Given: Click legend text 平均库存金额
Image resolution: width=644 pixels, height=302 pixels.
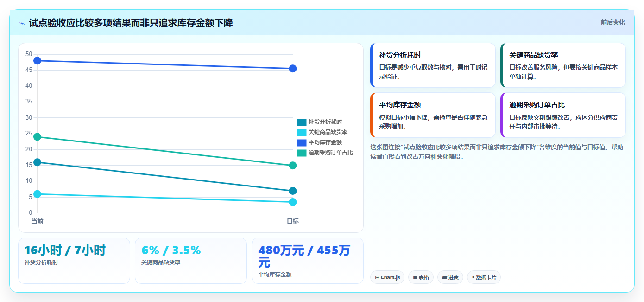Looking at the screenshot, I should click(x=325, y=142).
